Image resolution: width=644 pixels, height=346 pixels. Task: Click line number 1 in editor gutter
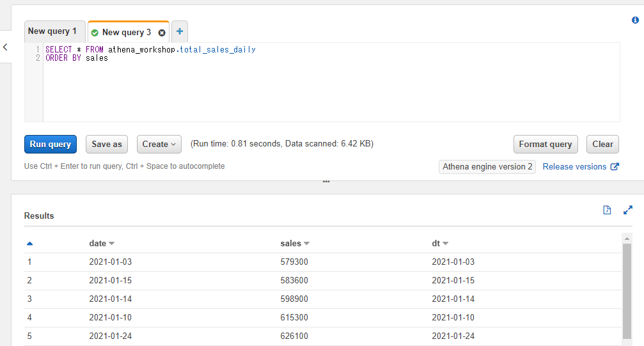coord(38,49)
